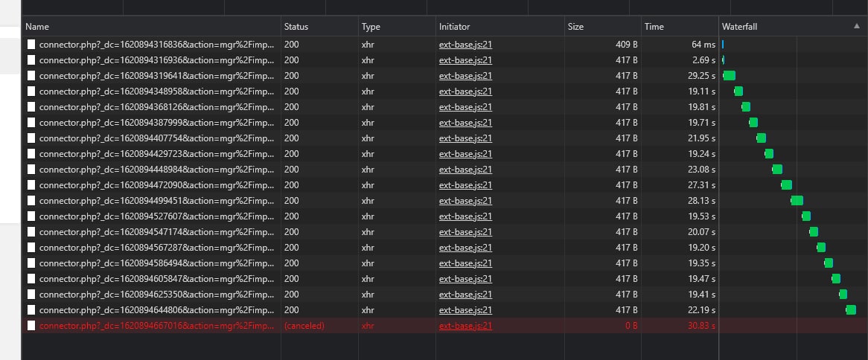Viewport: 868px width, 360px height.
Task: Select request connector.php?_dc=1620894567287
Action: pos(156,247)
